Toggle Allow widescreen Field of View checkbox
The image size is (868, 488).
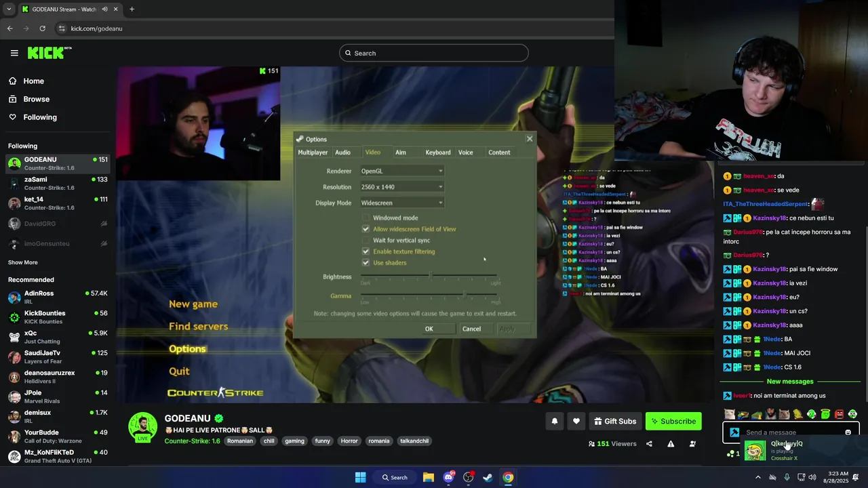click(366, 229)
